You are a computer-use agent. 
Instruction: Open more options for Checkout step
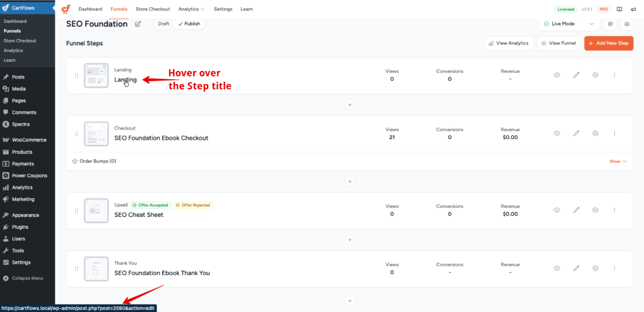point(614,133)
